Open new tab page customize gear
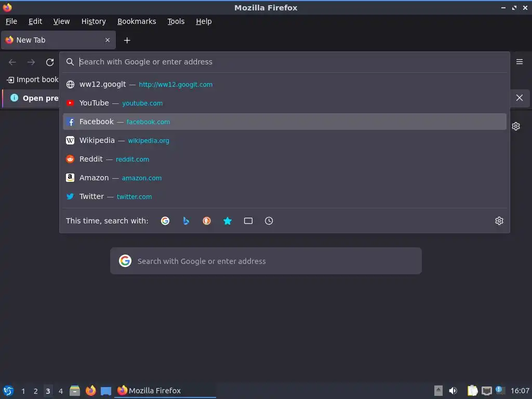This screenshot has height=399, width=532. (516, 126)
